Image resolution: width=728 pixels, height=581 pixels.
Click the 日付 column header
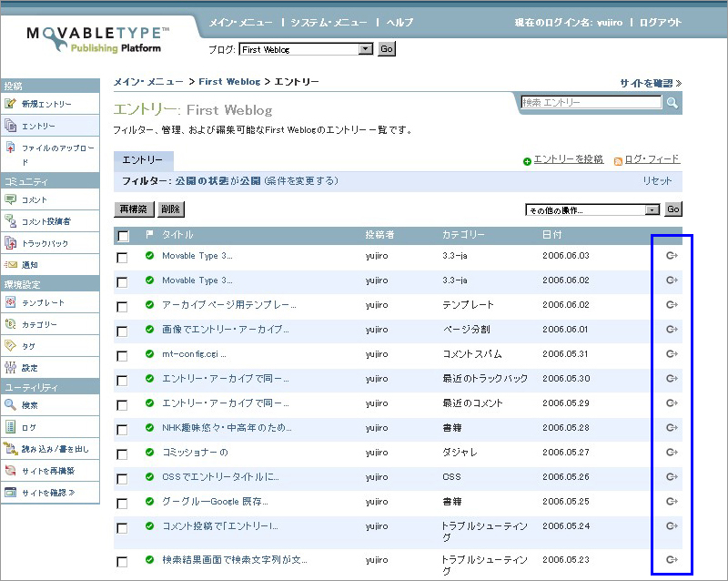(552, 235)
